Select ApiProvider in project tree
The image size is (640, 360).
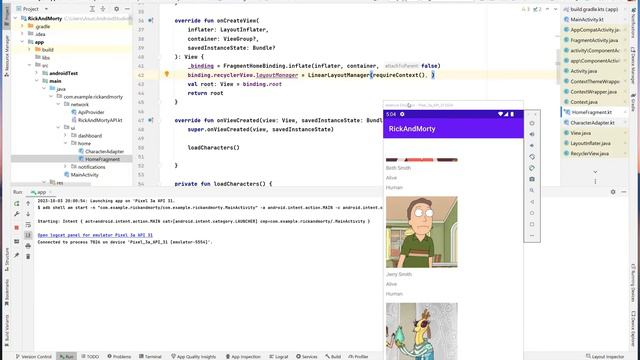[88, 112]
